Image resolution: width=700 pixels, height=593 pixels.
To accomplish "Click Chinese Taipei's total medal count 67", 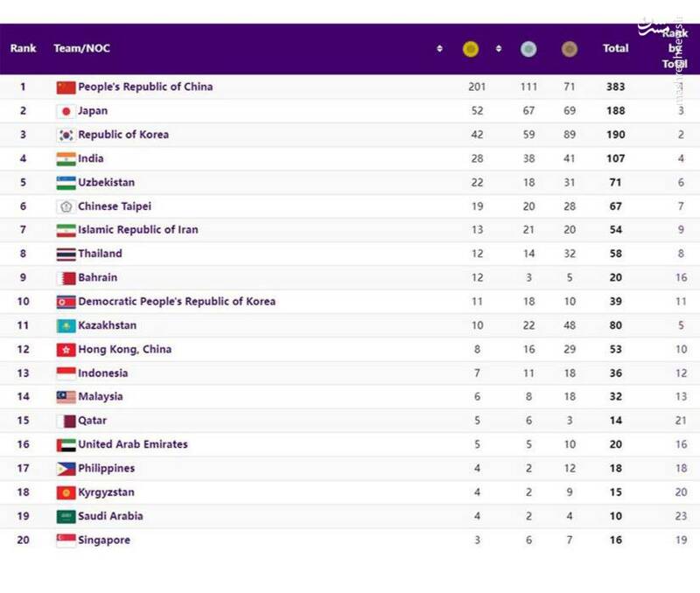I will (x=616, y=206).
